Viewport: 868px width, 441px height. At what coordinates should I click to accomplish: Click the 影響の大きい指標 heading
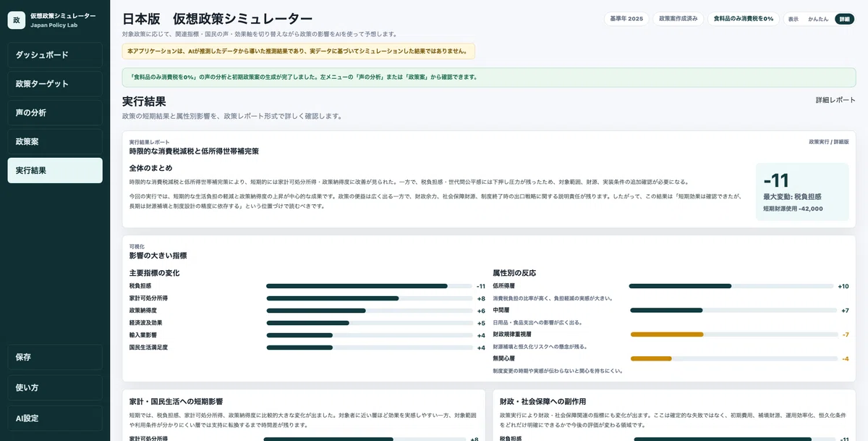(158, 256)
